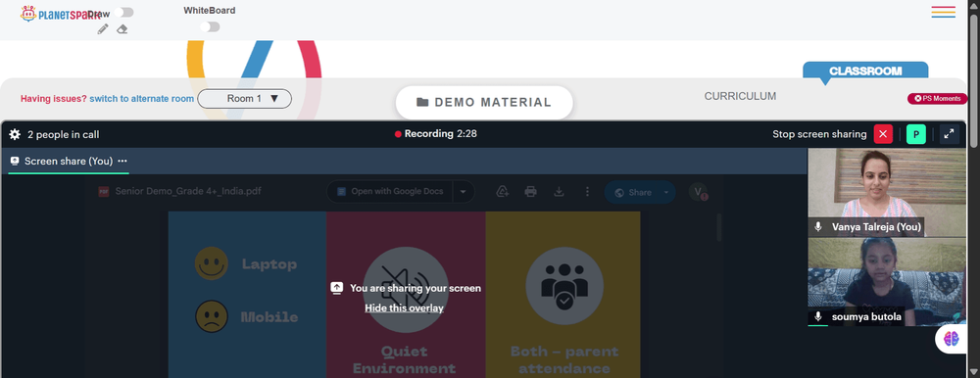Expand the Open with dropdown arrow

tap(464, 192)
